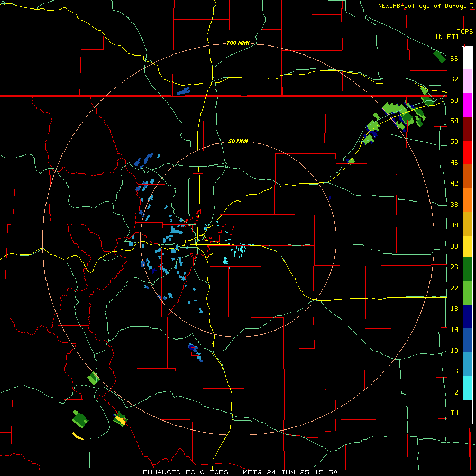Click the ENHANCED ECHO TOPS caption text
This screenshot has width=476, height=476.
186,472
